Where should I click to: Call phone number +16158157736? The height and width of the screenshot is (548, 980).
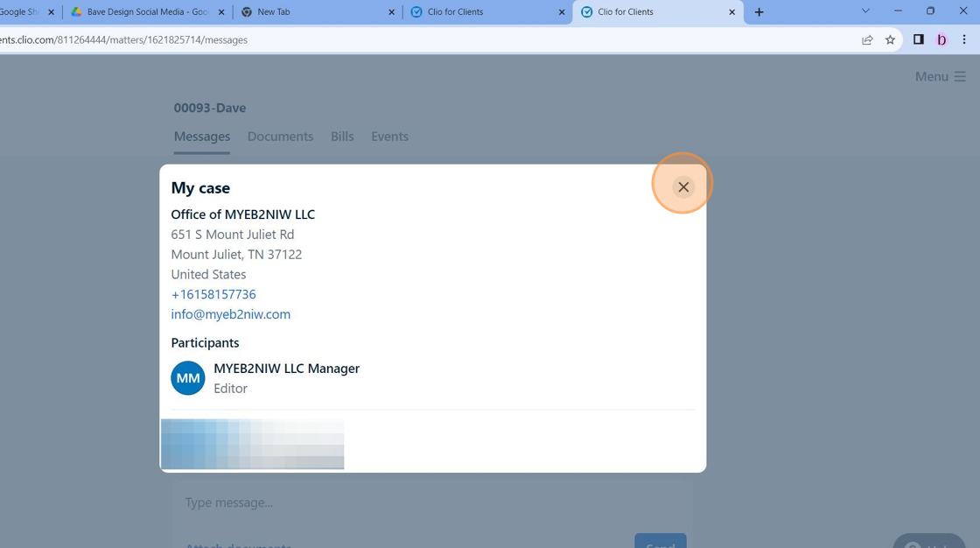point(213,294)
